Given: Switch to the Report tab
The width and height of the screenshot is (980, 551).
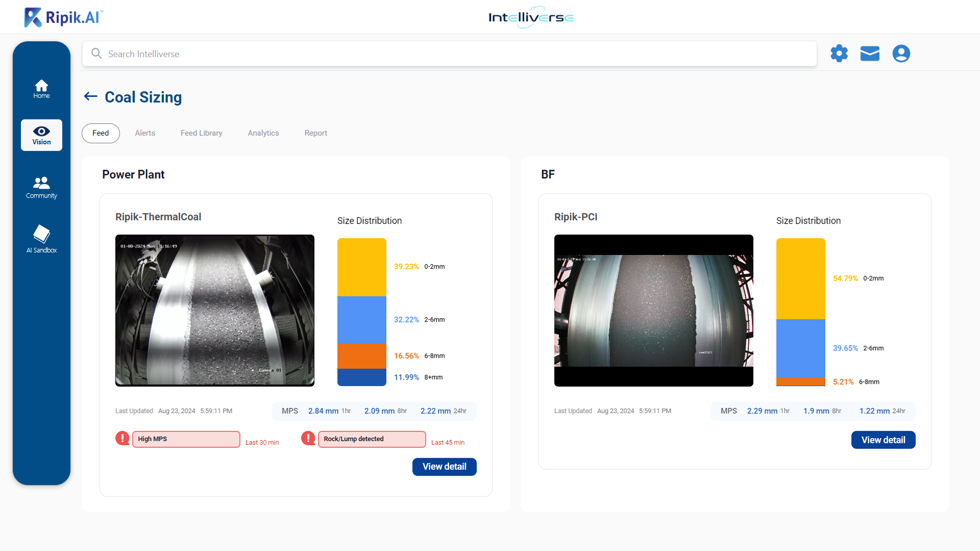Looking at the screenshot, I should 315,133.
